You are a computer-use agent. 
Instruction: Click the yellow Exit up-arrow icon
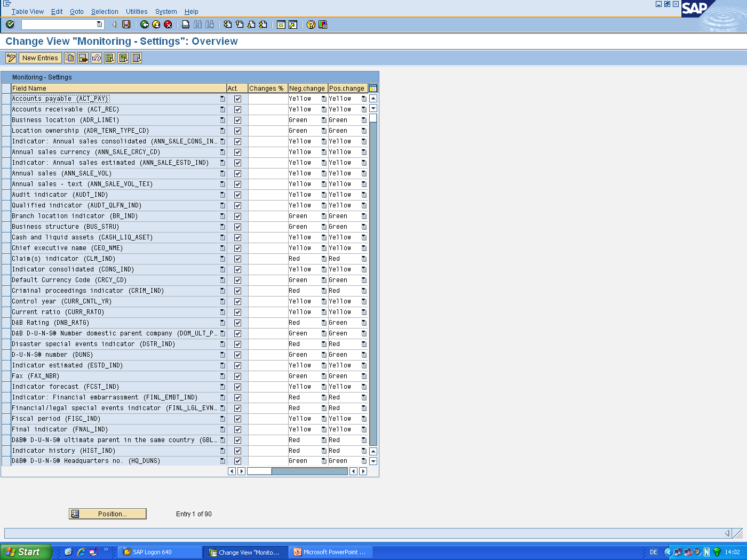156,25
